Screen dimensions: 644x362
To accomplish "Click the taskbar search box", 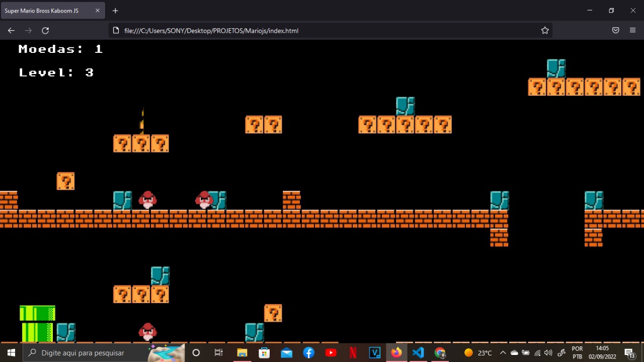I will (x=104, y=353).
